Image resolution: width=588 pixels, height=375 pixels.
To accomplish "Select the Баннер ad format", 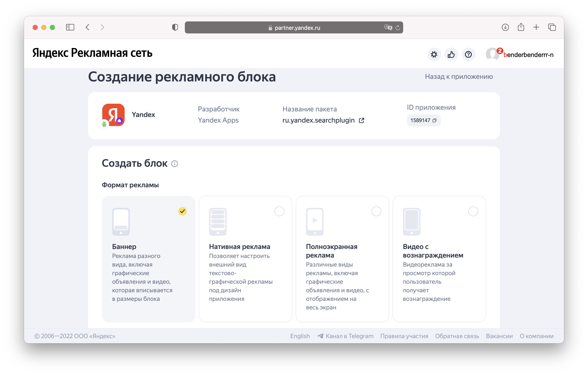I will (x=148, y=259).
